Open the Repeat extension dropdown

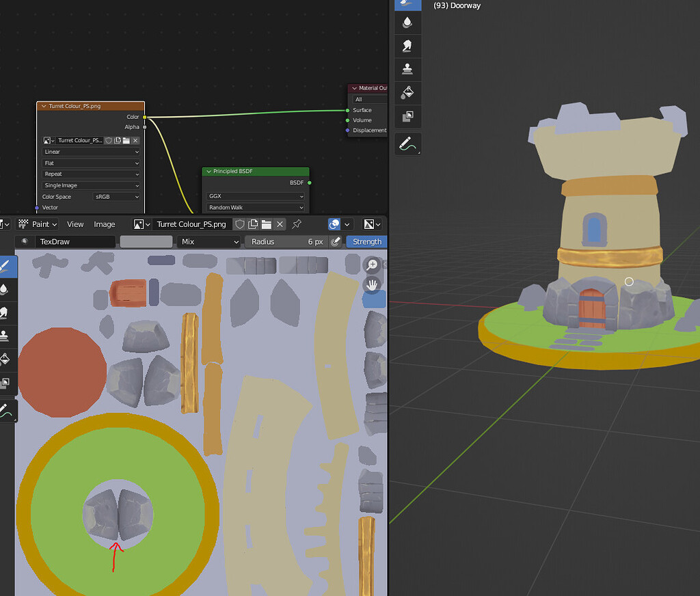click(91, 174)
